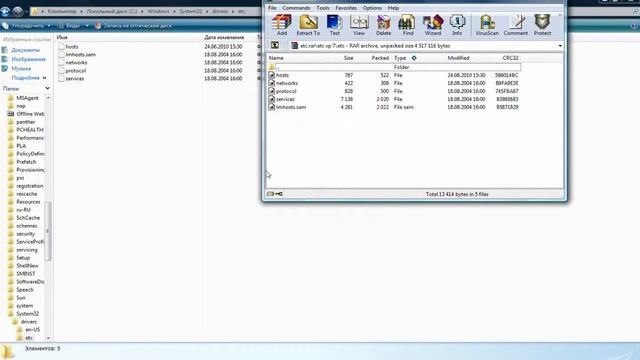The width and height of the screenshot is (640, 360).
Task: Expand more favorite links (Подробнее)
Action: click(x=29, y=78)
